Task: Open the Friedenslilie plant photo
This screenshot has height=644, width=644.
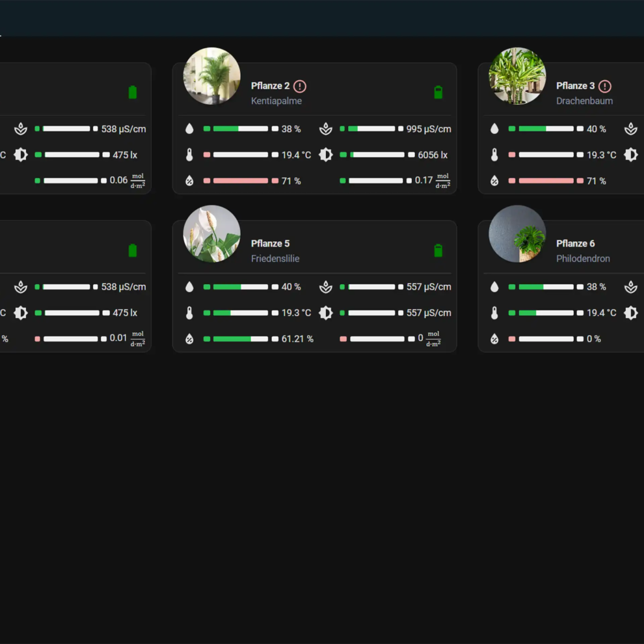Action: point(211,234)
